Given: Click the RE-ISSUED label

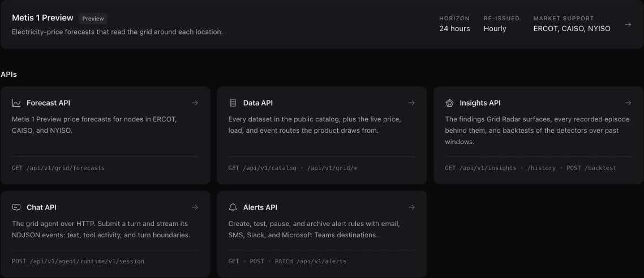Looking at the screenshot, I should [501, 19].
